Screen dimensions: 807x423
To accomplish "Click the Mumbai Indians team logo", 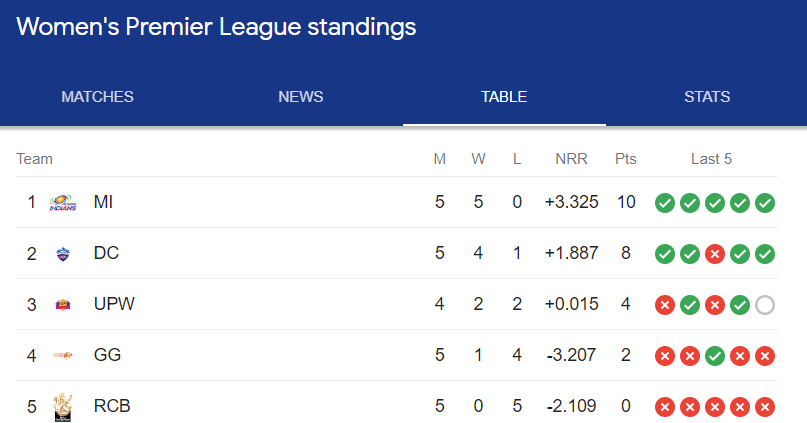I will [x=63, y=202].
